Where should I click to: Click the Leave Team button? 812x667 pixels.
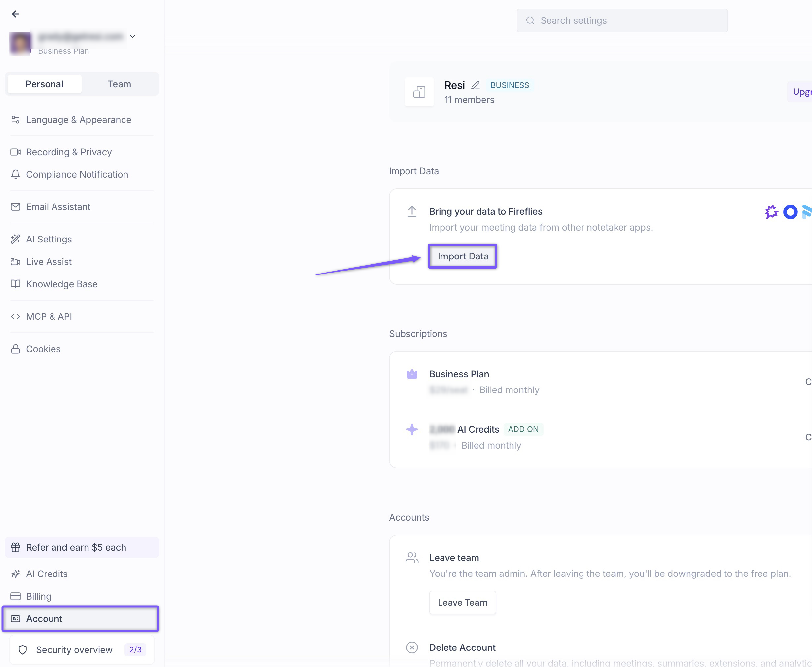pyautogui.click(x=462, y=603)
